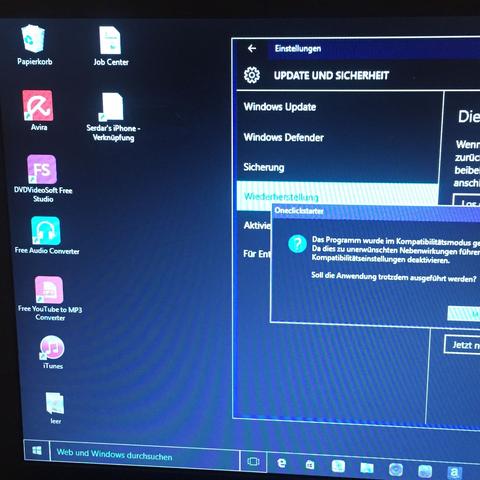
Task: Click the 'UPDATE UND SICHERHEIT' heading
Action: [331, 75]
